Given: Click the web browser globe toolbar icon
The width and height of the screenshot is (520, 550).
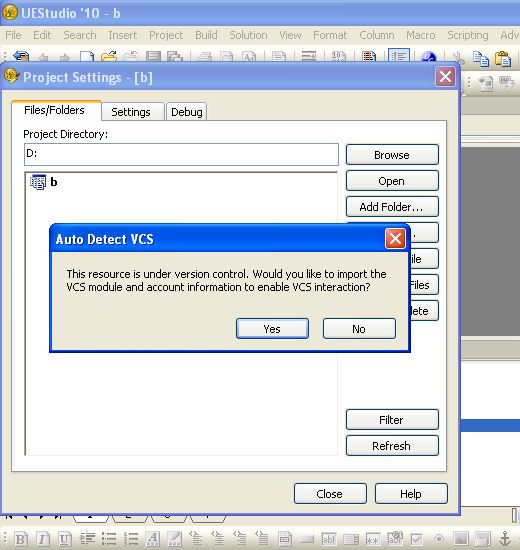Looking at the screenshot, I should tap(428, 56).
